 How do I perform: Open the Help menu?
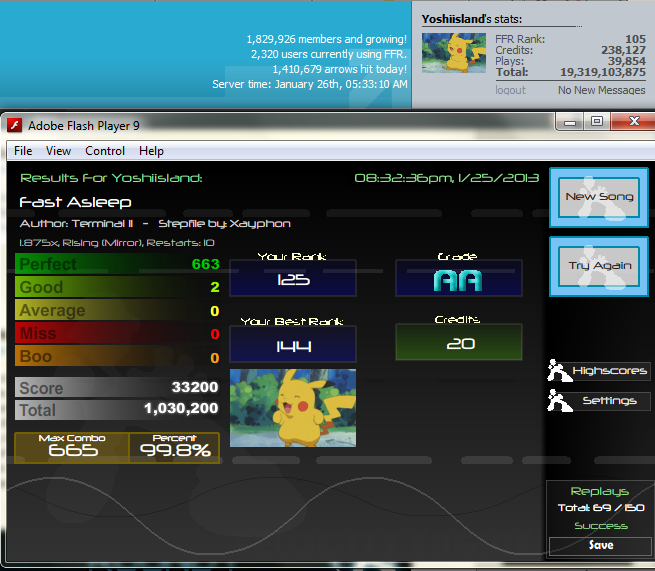(x=151, y=151)
